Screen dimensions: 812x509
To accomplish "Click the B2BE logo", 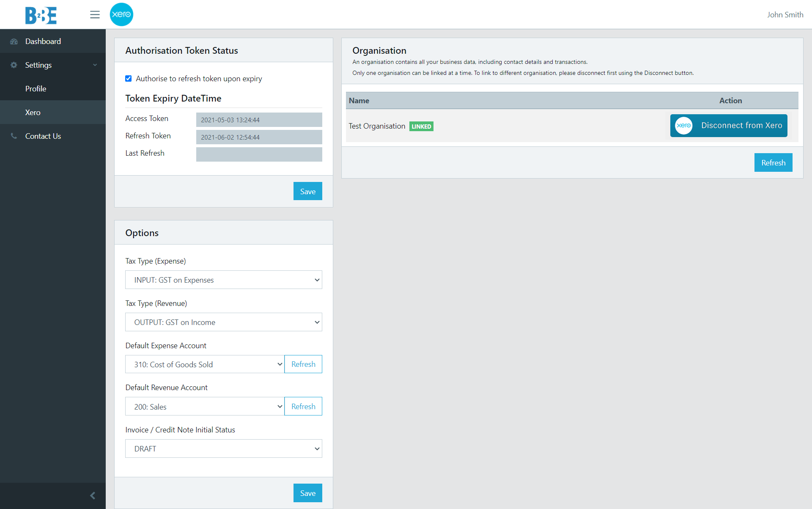I will [x=41, y=15].
